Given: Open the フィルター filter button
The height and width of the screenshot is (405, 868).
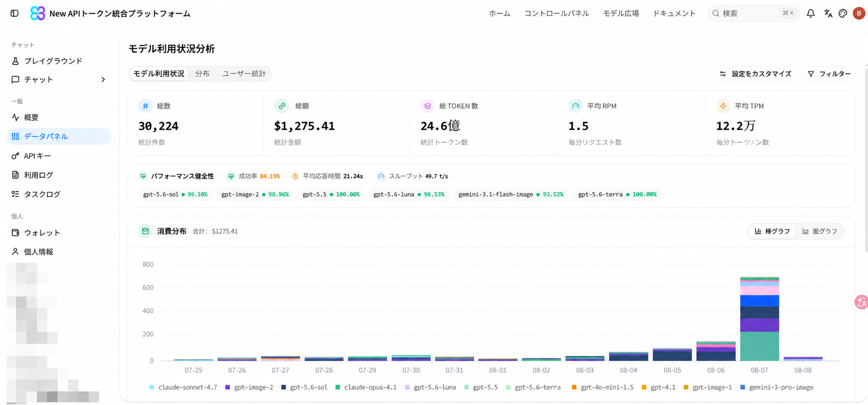Looking at the screenshot, I should (829, 74).
